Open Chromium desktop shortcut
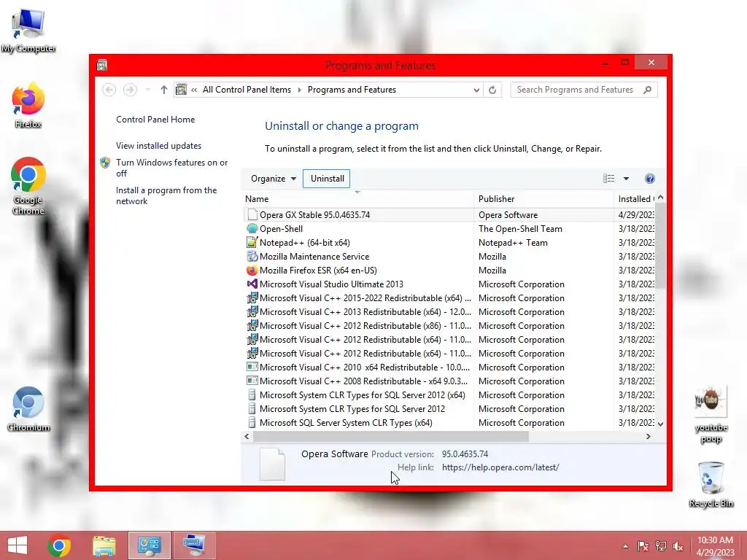Screen dimensions: 747x560 point(28,408)
